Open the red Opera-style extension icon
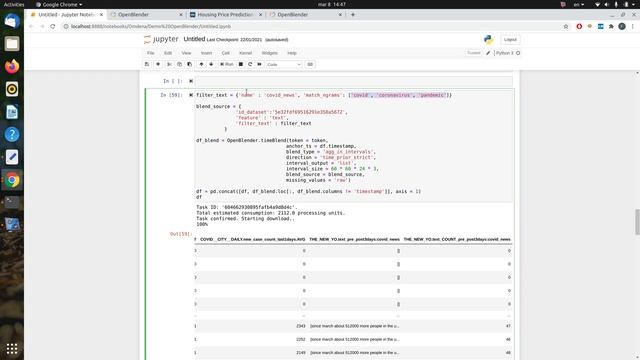 579,26
